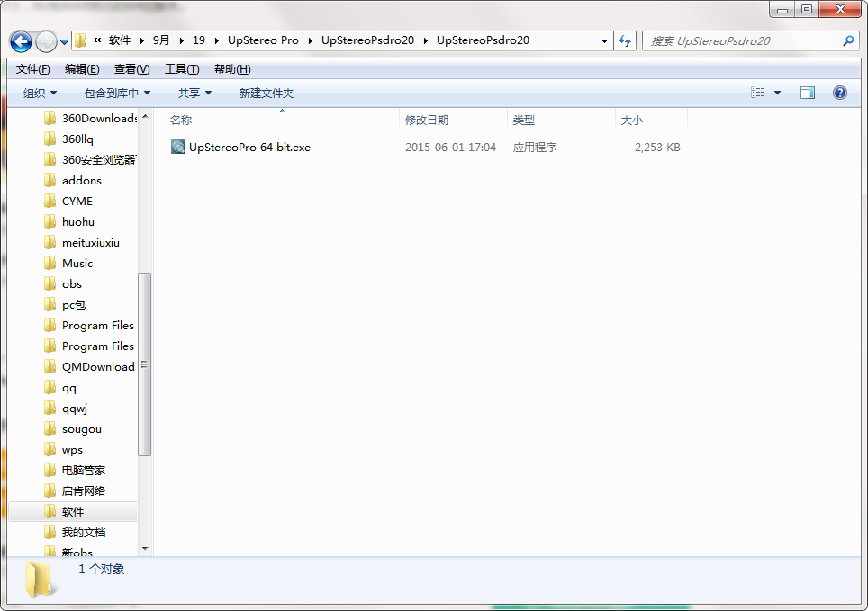868x611 pixels.
Task: Open the 工具(T) menu
Action: 182,69
